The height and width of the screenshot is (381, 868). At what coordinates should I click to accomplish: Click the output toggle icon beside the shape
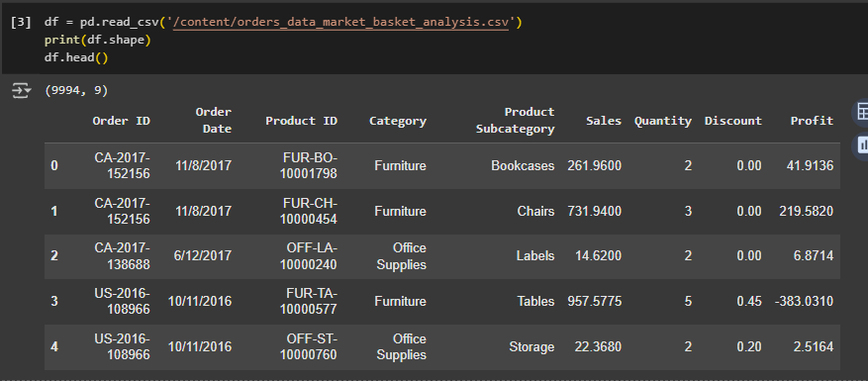22,90
